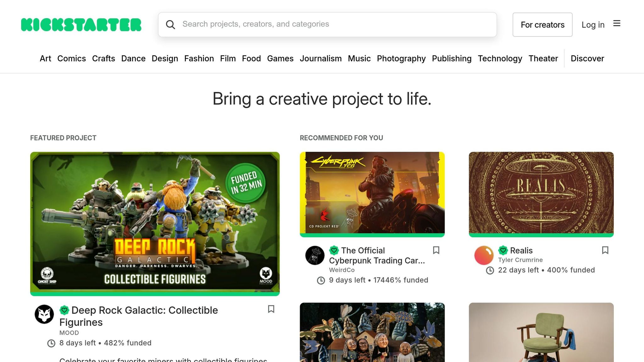Screen dimensions: 644x362
Task: Click the MOOD creator avatar
Action: (44, 314)
